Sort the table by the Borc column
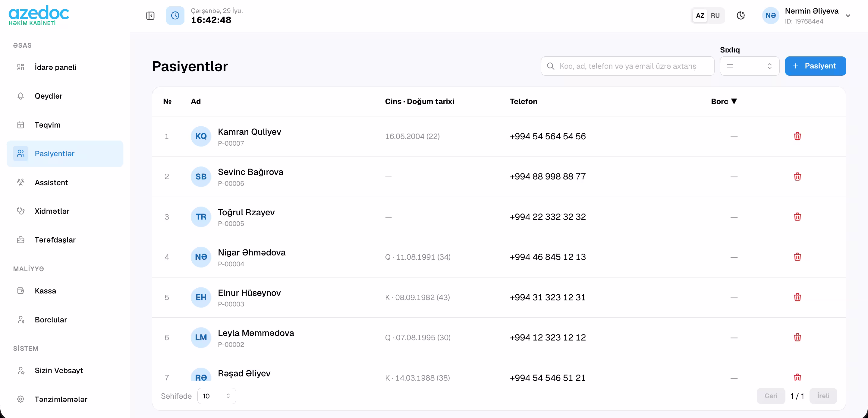This screenshot has width=868, height=418. tap(724, 101)
